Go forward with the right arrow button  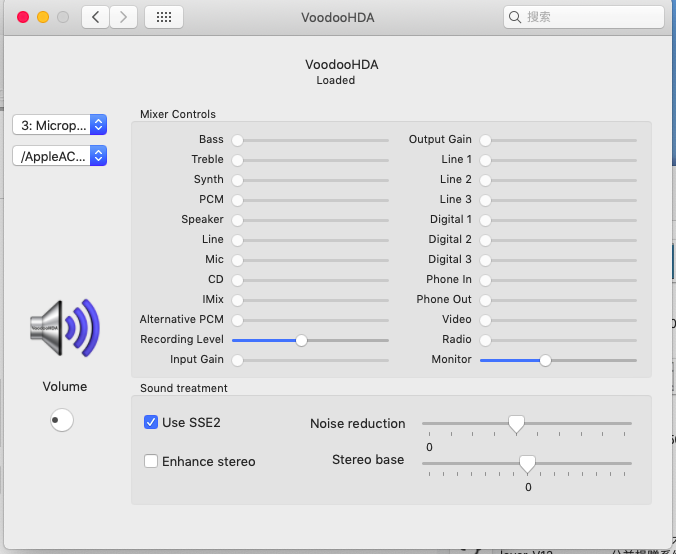tap(123, 17)
